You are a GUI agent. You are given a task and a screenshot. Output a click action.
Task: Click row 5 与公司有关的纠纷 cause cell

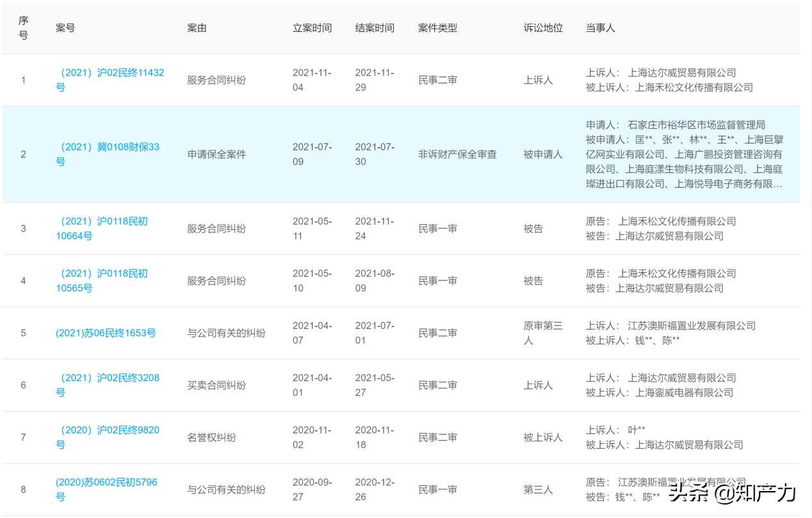tap(226, 333)
